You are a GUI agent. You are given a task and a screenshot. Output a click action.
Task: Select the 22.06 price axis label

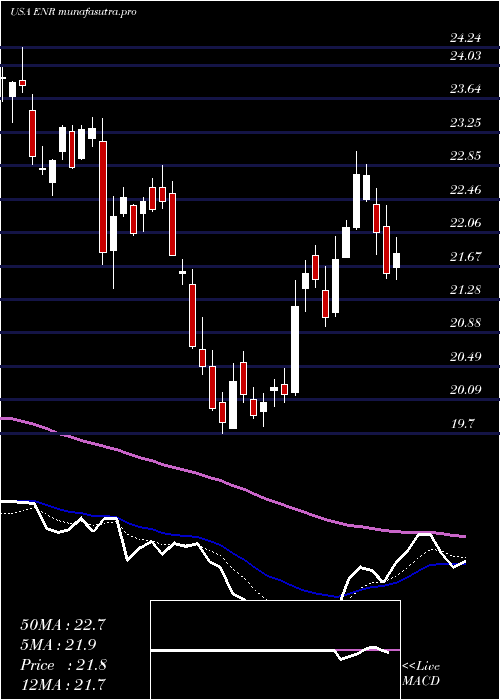pos(465,223)
